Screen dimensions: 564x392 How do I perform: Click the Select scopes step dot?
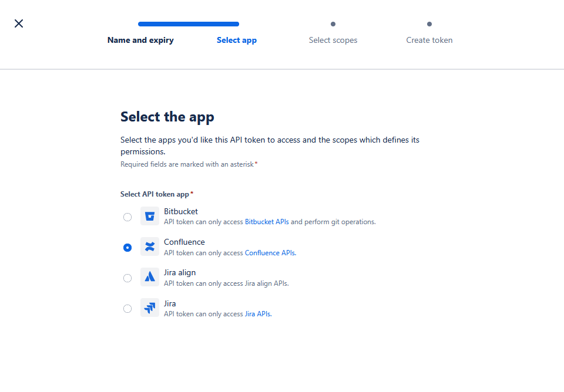(x=333, y=24)
